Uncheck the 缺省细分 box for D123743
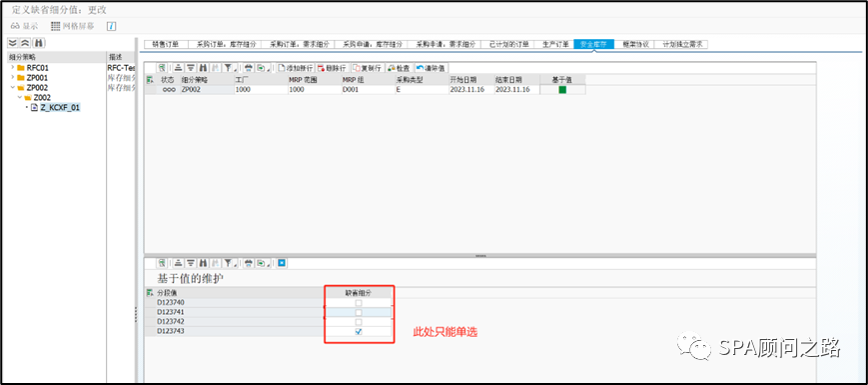 [359, 331]
